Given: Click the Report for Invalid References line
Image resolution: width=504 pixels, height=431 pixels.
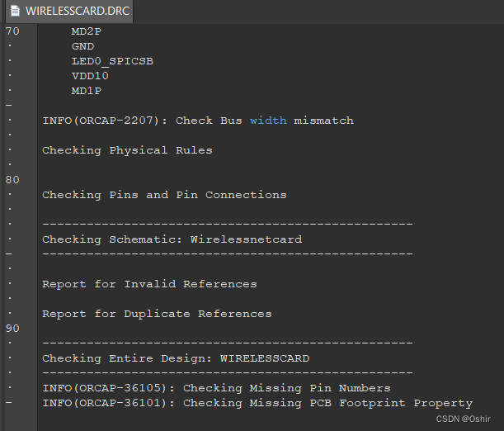Looking at the screenshot, I should point(149,284).
